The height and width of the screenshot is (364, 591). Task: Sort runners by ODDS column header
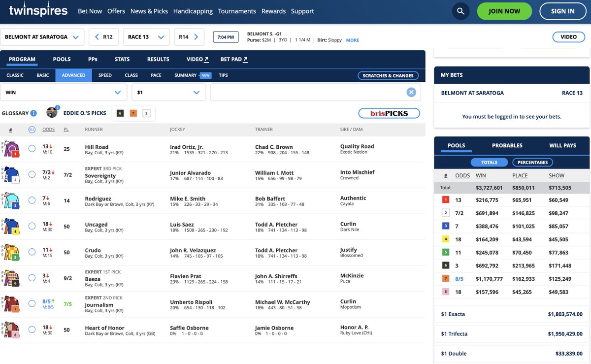coord(49,130)
